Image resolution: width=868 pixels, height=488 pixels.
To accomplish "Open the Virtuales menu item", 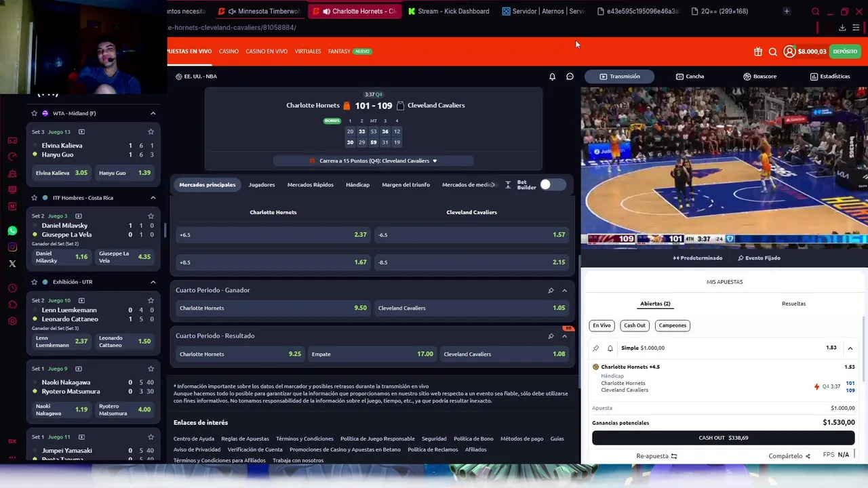I will pyautogui.click(x=308, y=52).
